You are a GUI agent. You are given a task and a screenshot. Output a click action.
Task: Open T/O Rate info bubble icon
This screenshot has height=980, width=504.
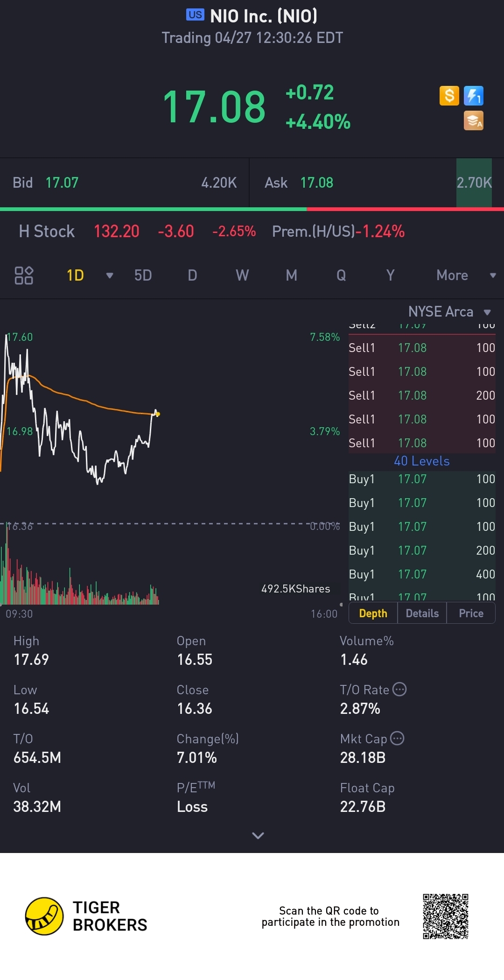click(399, 689)
